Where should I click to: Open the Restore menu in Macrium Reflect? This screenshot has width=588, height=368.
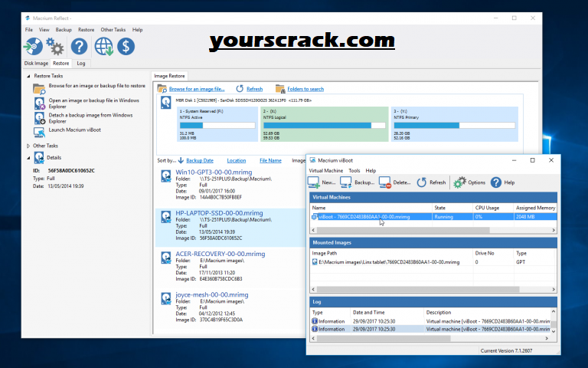pos(87,30)
